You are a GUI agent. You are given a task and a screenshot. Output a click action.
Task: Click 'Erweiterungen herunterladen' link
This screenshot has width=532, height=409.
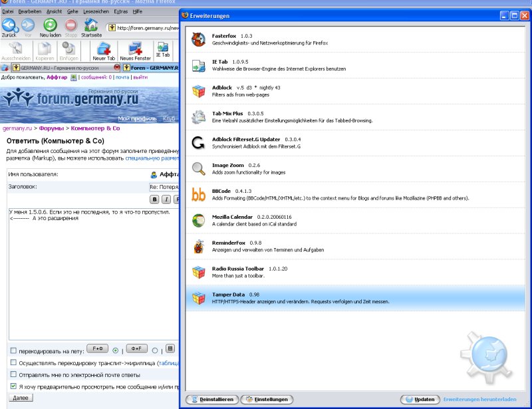(479, 400)
